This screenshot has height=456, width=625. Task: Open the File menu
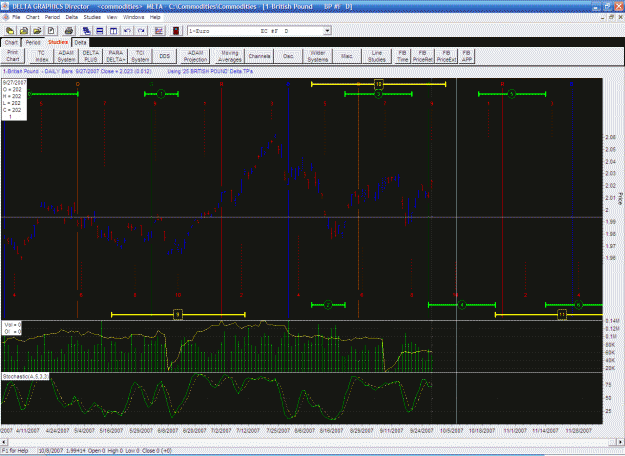tap(16, 17)
